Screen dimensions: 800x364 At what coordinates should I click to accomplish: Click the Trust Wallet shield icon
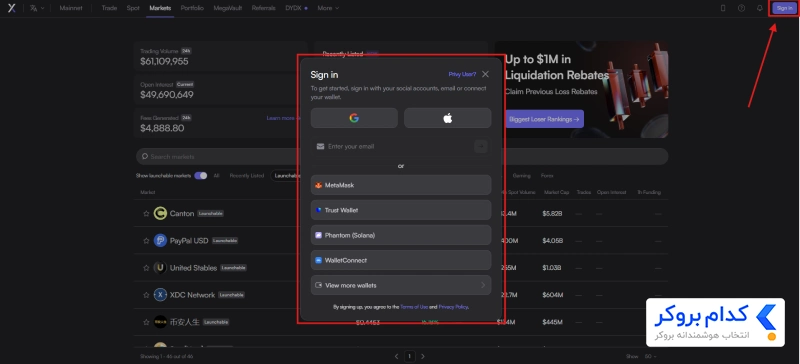(x=318, y=210)
